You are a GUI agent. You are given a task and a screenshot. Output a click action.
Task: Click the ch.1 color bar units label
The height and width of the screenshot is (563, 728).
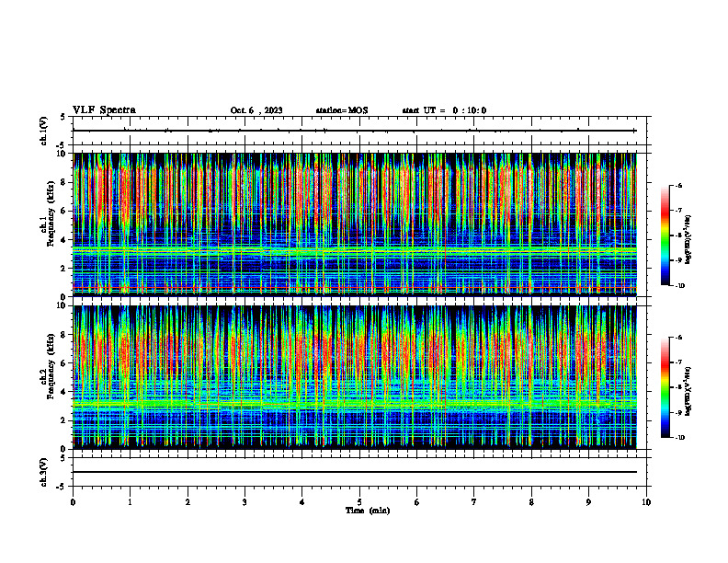tap(688, 239)
